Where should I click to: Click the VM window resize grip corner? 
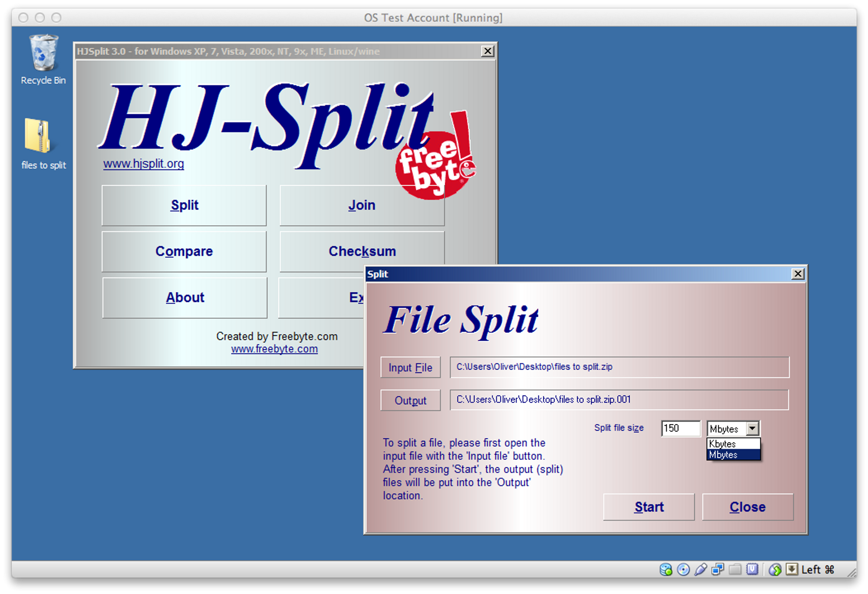coord(851,573)
